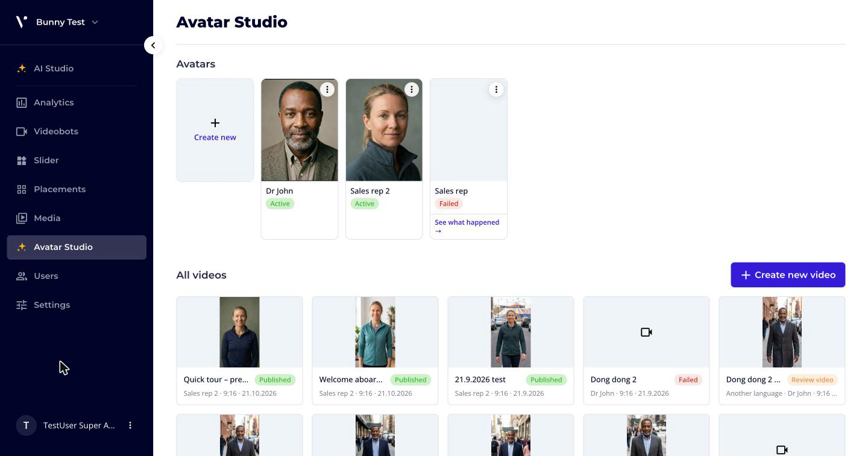Image resolution: width=868 pixels, height=456 pixels.
Task: Open the Quick tour video thumbnail
Action: point(239,332)
